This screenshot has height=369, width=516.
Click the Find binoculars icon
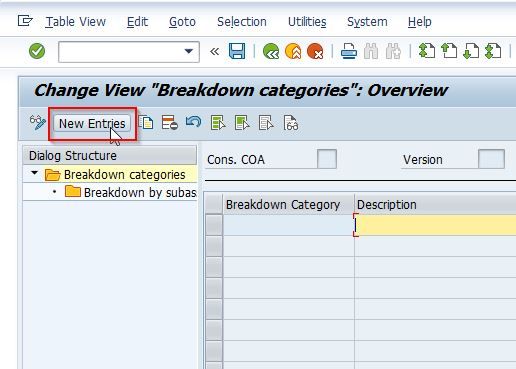pyautogui.click(x=371, y=52)
